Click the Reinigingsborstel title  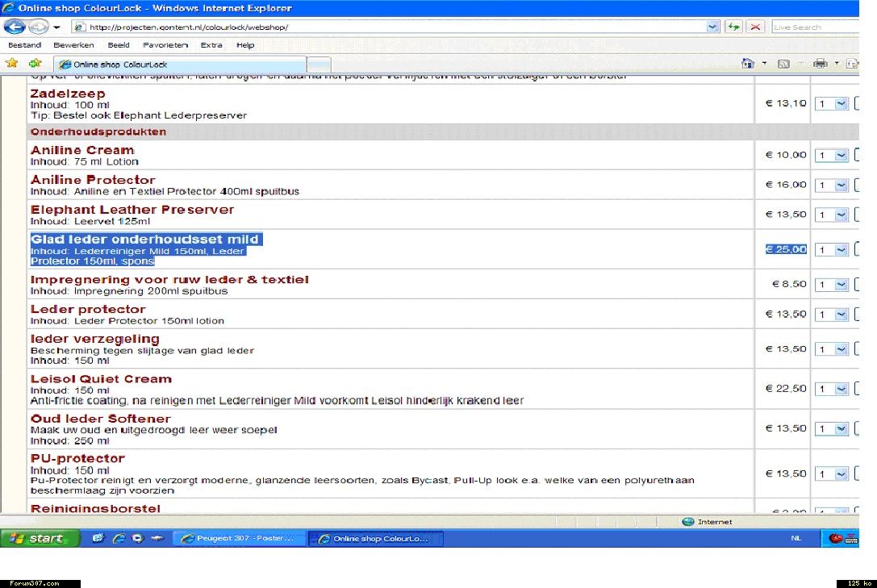click(x=96, y=508)
